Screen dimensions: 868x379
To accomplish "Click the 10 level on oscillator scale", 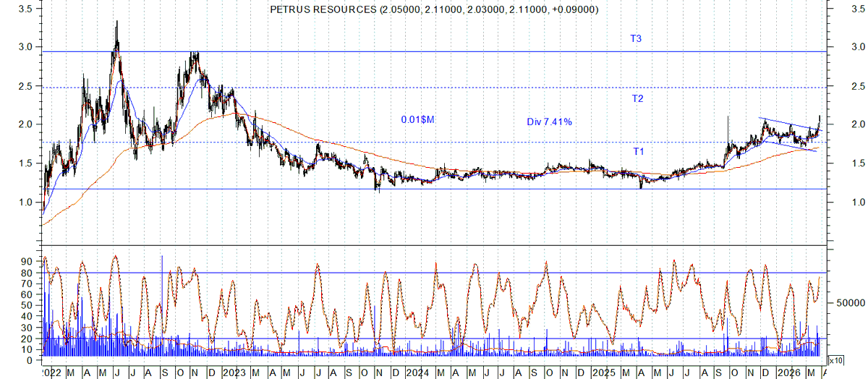I will coord(25,349).
